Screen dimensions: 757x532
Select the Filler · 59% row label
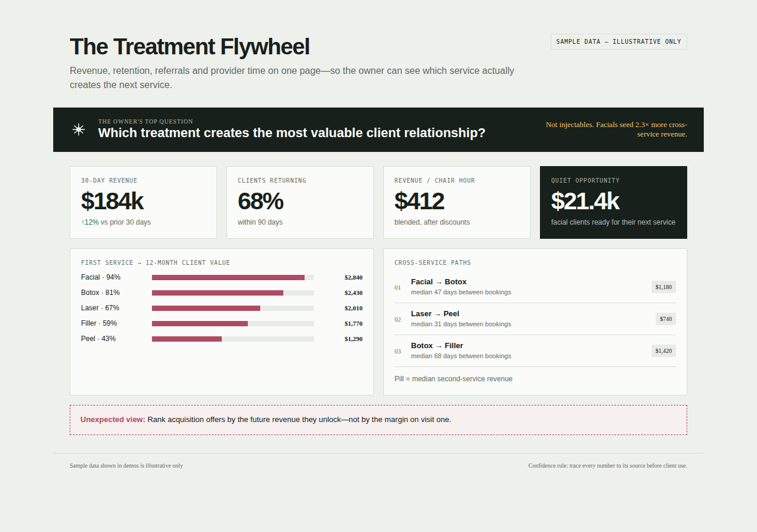99,323
